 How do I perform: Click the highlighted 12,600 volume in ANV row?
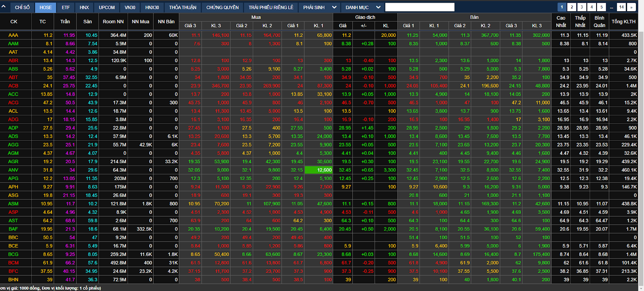point(319,170)
